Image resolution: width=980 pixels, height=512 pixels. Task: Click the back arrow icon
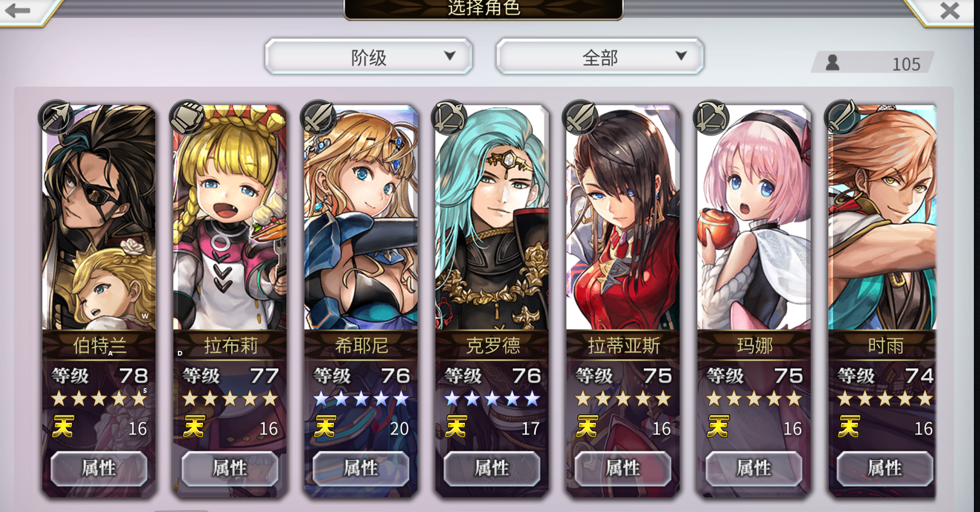[x=18, y=10]
